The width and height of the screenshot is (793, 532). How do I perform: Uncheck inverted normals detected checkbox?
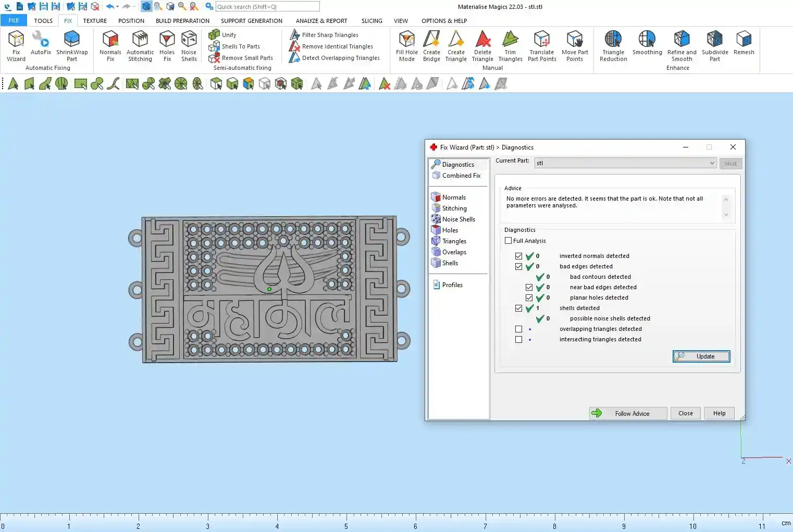point(518,256)
